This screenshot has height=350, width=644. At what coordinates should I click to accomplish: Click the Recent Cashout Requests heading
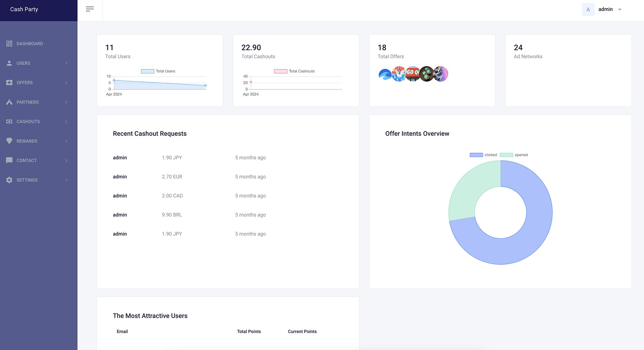150,134
